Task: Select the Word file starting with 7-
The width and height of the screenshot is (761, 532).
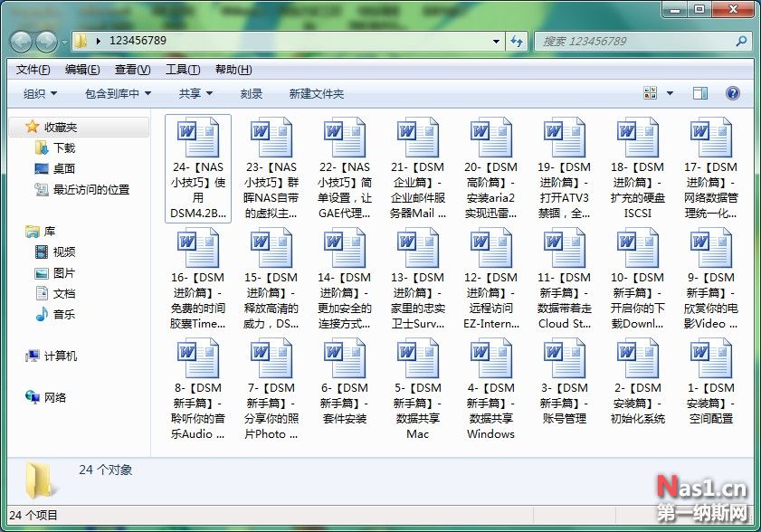Action: pyautogui.click(x=271, y=390)
